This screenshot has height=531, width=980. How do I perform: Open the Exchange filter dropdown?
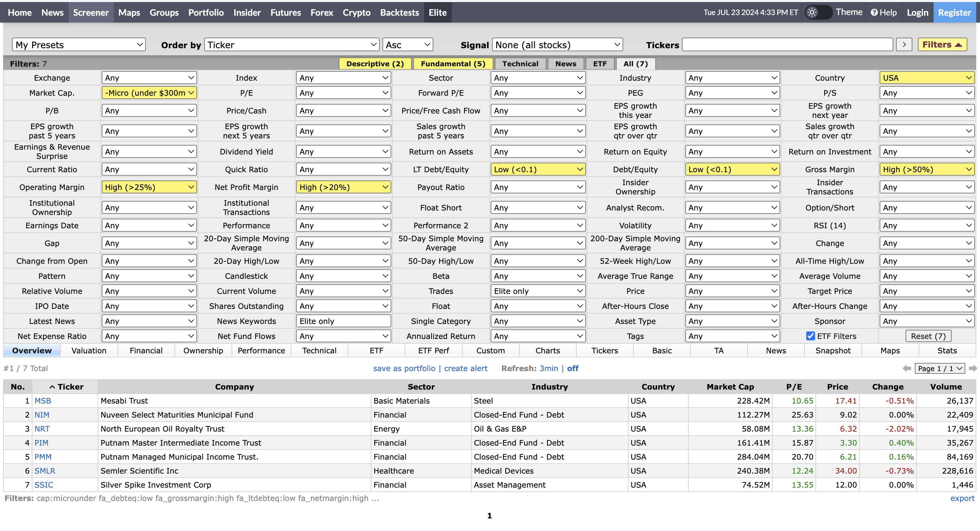tap(149, 78)
